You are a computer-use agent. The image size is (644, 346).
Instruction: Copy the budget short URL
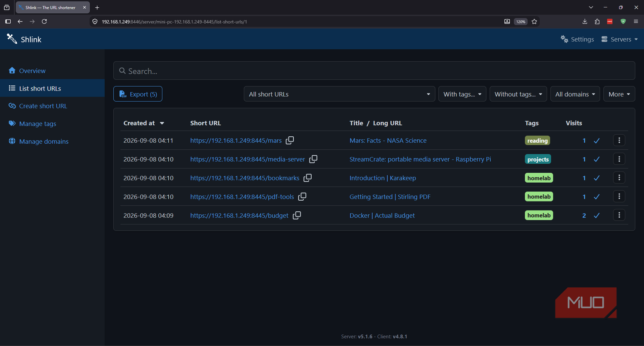tap(297, 215)
